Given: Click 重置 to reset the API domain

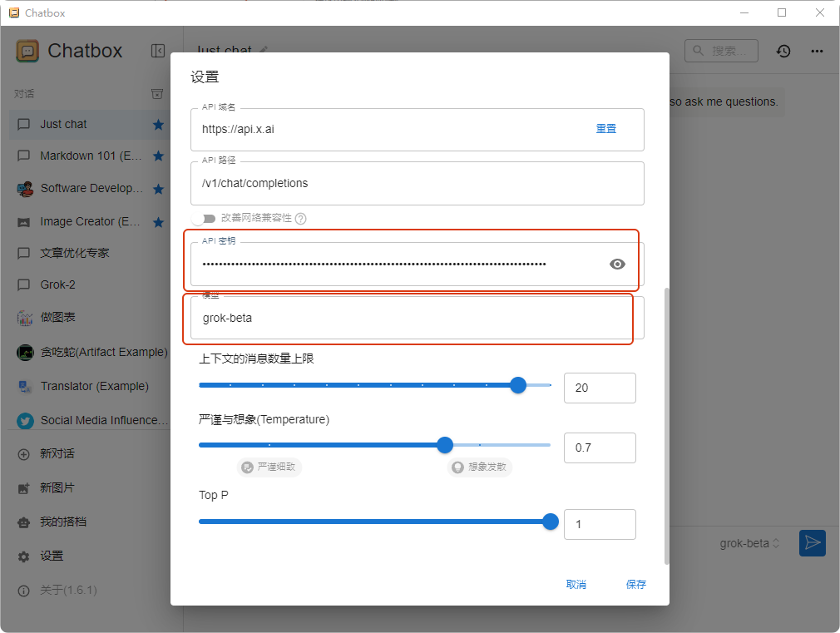Looking at the screenshot, I should 606,129.
